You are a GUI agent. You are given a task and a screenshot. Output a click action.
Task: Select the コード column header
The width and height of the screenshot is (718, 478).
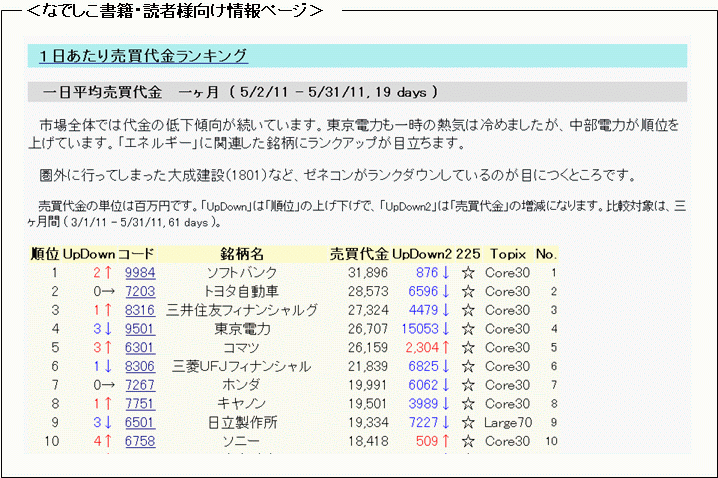click(136, 254)
